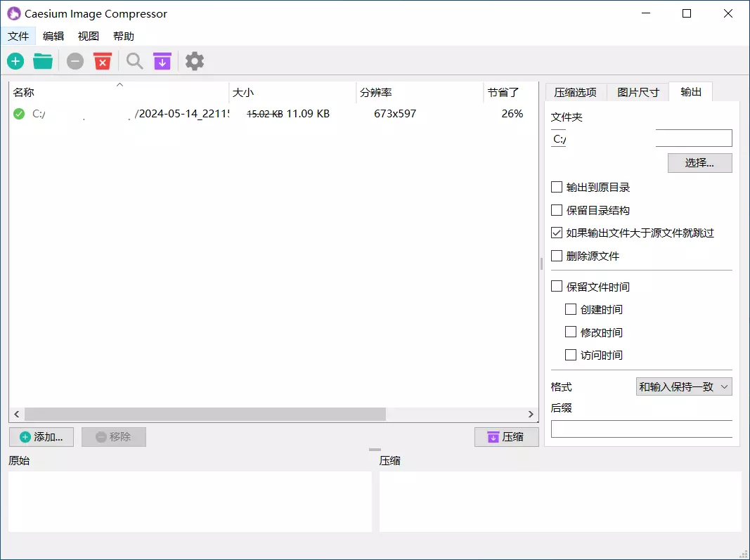Click the gray remove item toolbar icon
This screenshot has width=750, height=560.
pos(75,61)
